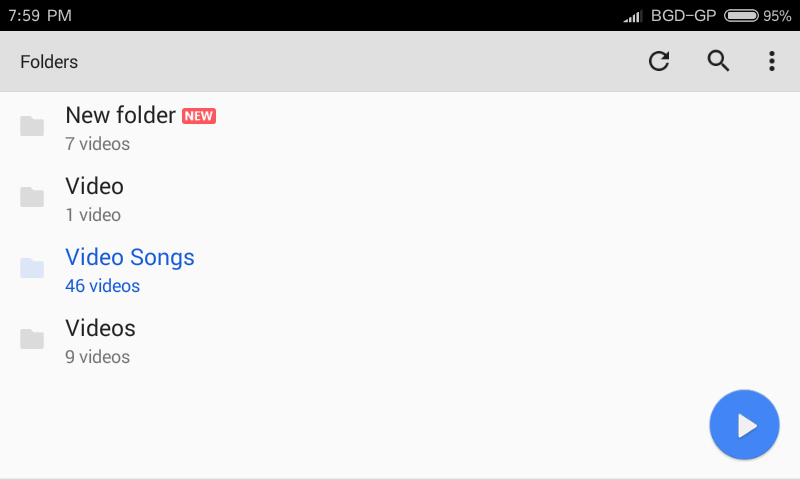Tap the blue play floating button

point(744,425)
